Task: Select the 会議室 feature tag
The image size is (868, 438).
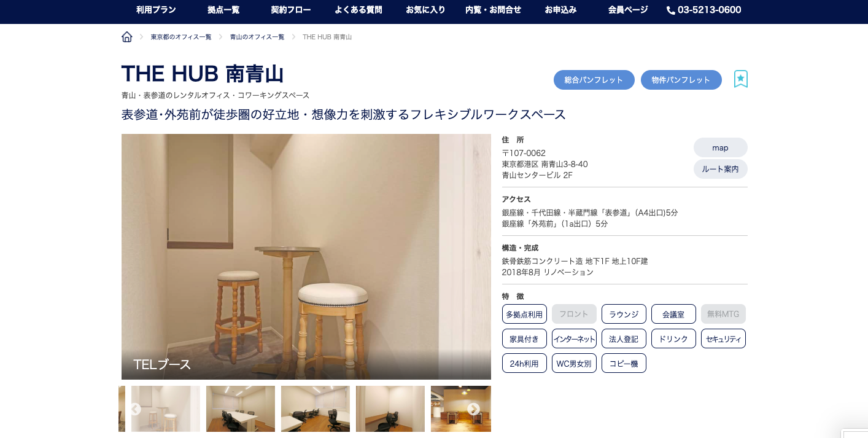Action: (x=673, y=314)
